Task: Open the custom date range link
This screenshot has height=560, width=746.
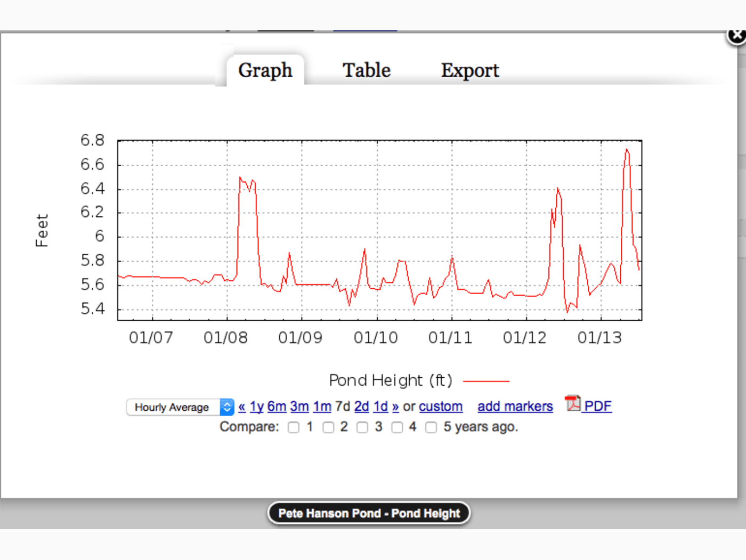Action: point(441,407)
